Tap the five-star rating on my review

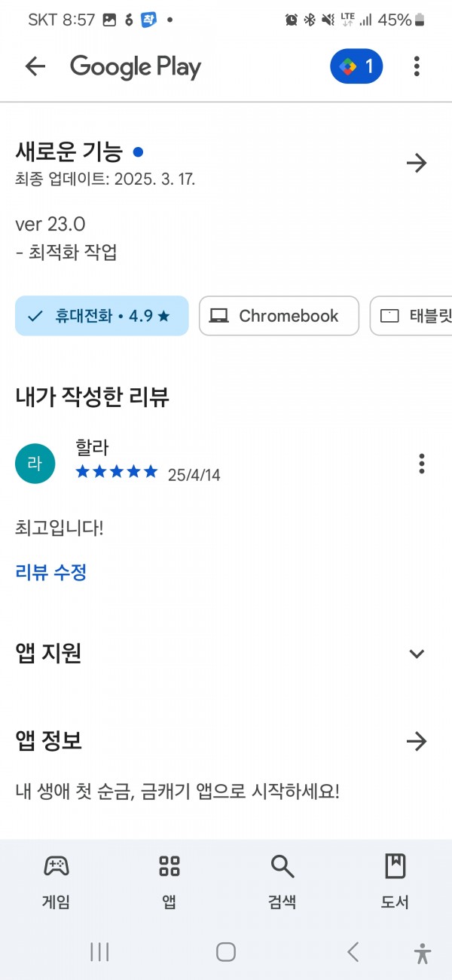pos(117,472)
